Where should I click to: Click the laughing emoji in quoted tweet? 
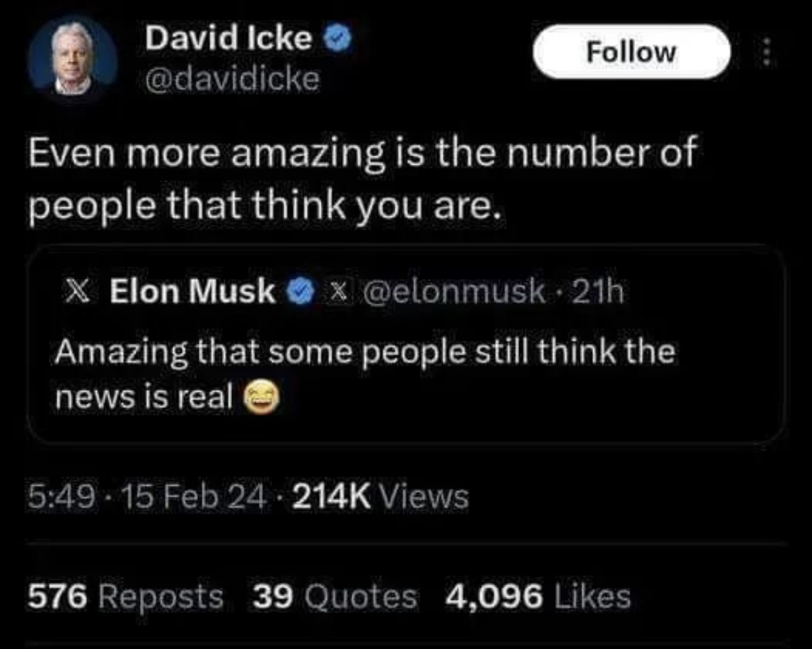point(262,398)
